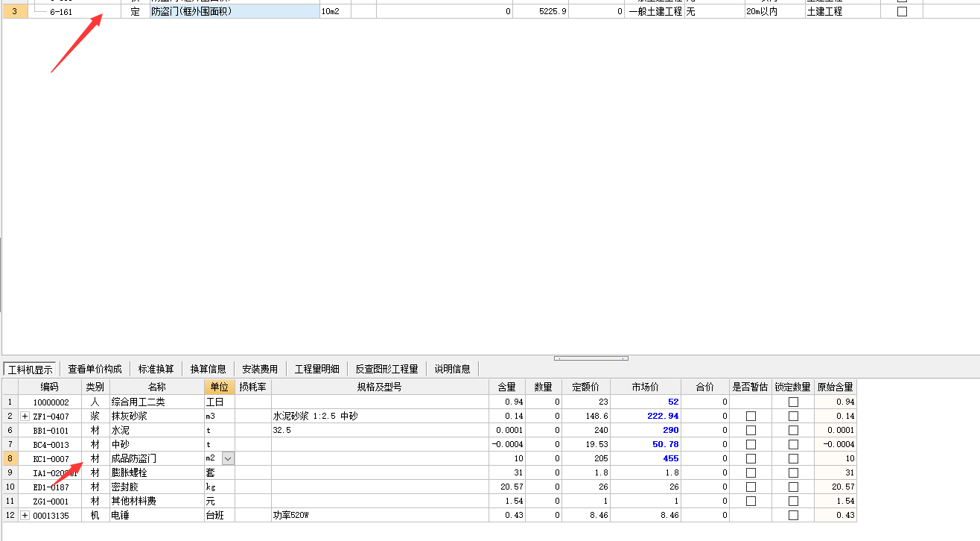
Task: Tick 是否暂估 for 抹灰砂浆
Action: [751, 416]
